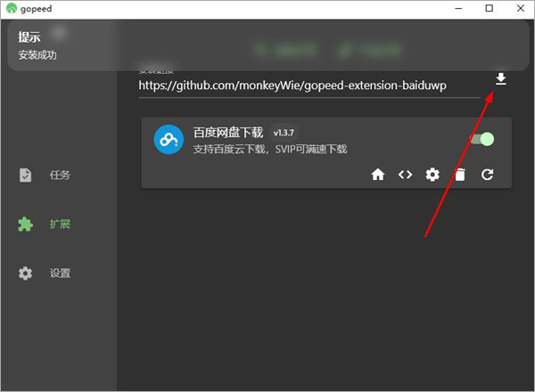Delete the Baidu extension with trash icon
The image size is (535, 392).
pos(460,175)
